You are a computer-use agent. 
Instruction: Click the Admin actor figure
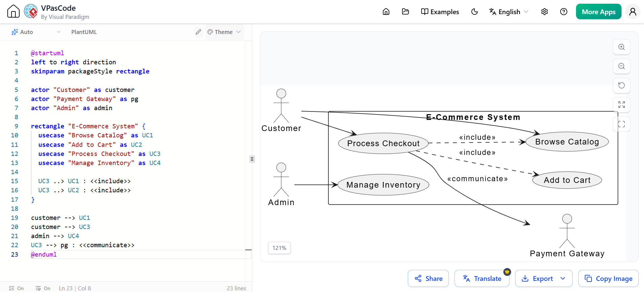(x=281, y=180)
